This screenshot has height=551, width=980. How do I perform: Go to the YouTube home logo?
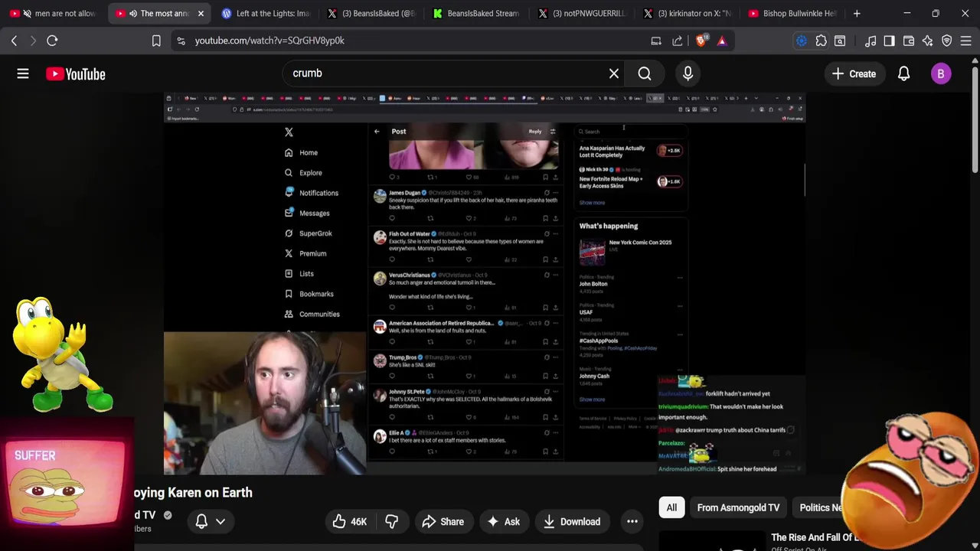point(75,74)
